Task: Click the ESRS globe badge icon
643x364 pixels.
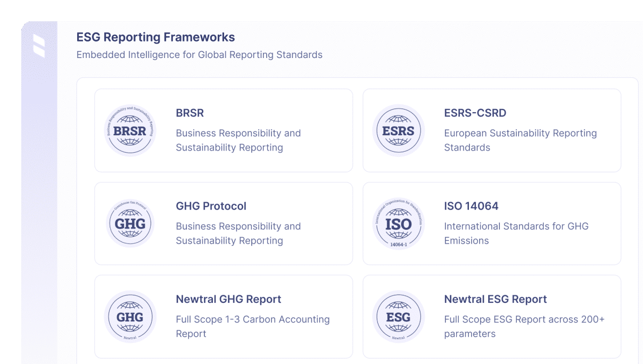Action: coord(398,130)
